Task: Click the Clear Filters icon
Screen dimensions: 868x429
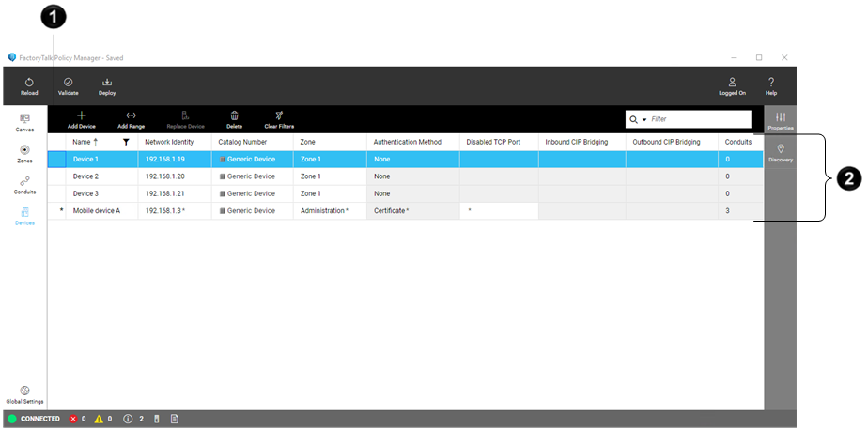Action: [279, 115]
